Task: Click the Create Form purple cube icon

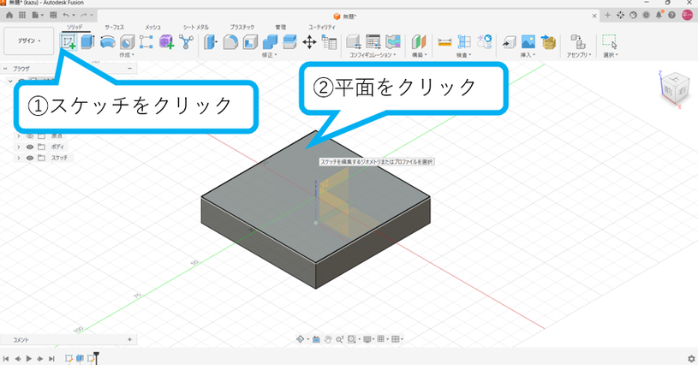Action: point(166,42)
